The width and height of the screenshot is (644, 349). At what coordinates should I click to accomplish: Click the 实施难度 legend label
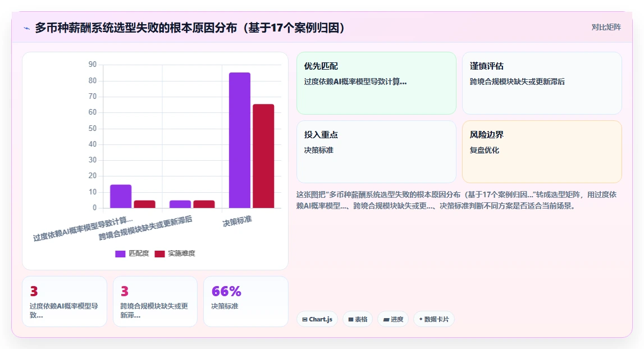[x=181, y=253]
